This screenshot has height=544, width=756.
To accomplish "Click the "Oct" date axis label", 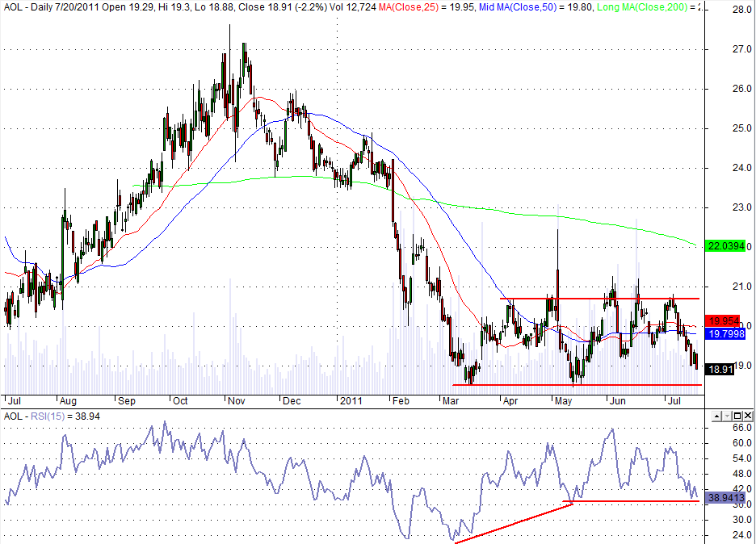I will [x=180, y=401].
